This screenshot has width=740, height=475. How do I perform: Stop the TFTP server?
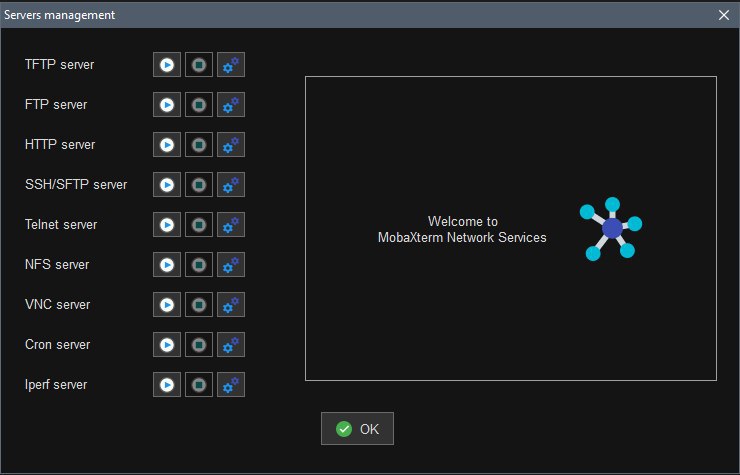click(199, 65)
